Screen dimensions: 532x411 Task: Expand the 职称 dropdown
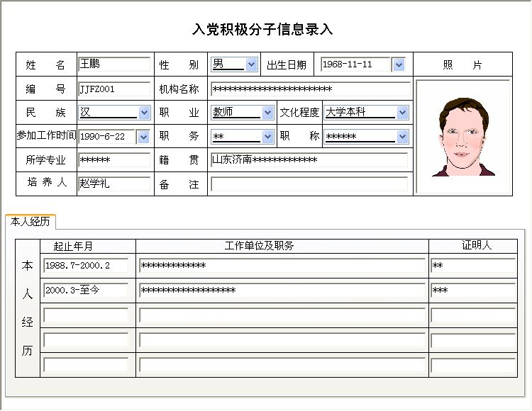(x=402, y=137)
